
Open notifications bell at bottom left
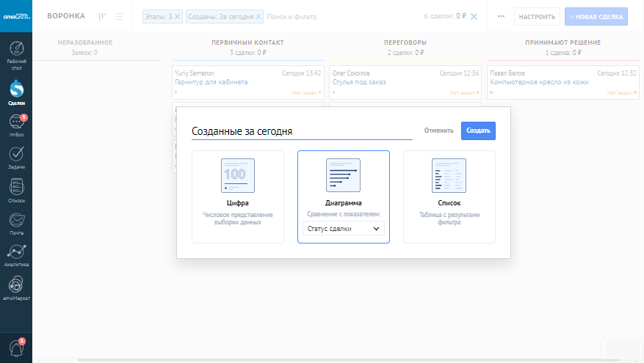pyautogui.click(x=16, y=347)
